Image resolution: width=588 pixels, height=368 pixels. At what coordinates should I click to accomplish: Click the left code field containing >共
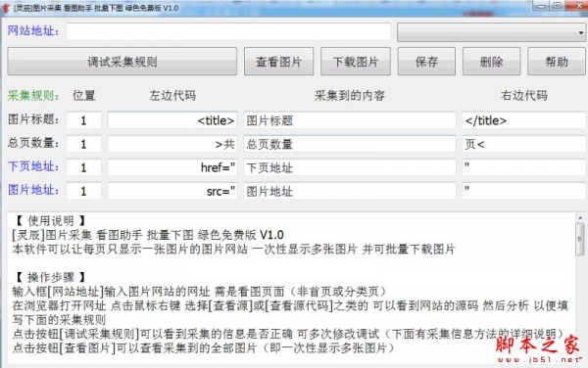click(x=172, y=144)
